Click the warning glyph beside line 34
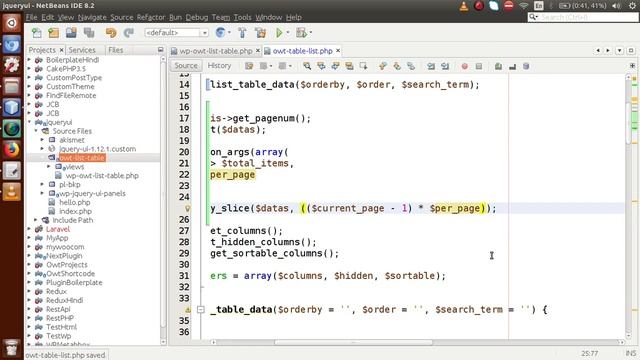Screen dimensions: 640x360 188,310
